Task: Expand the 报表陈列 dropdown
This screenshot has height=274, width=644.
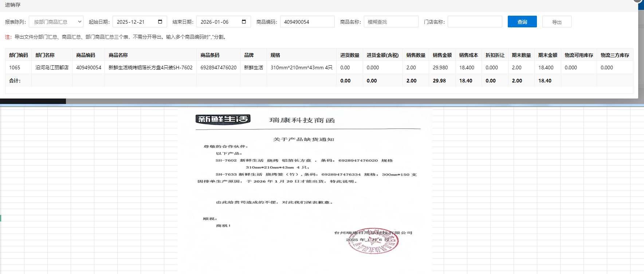Action: [56, 22]
